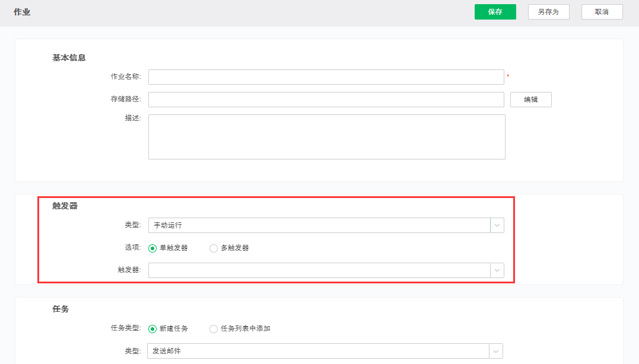Click inside the 描述 text area
Viewport: 639px width, 364px height.
pyautogui.click(x=326, y=137)
